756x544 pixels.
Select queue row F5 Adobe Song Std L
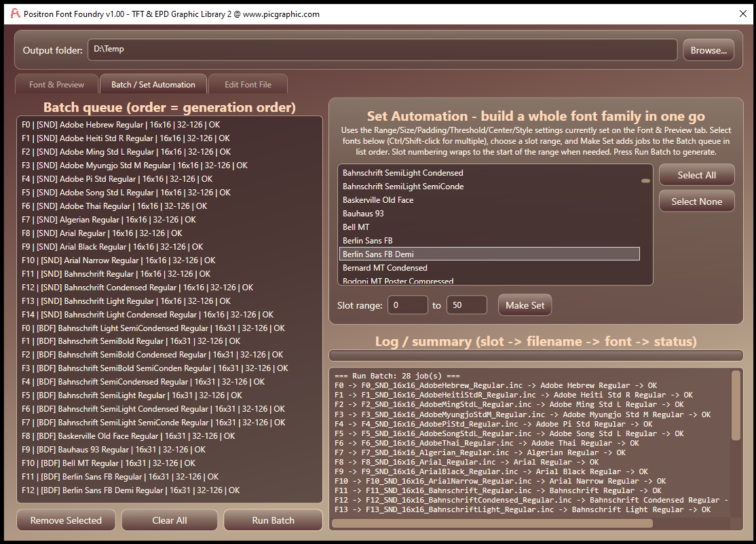(169, 192)
